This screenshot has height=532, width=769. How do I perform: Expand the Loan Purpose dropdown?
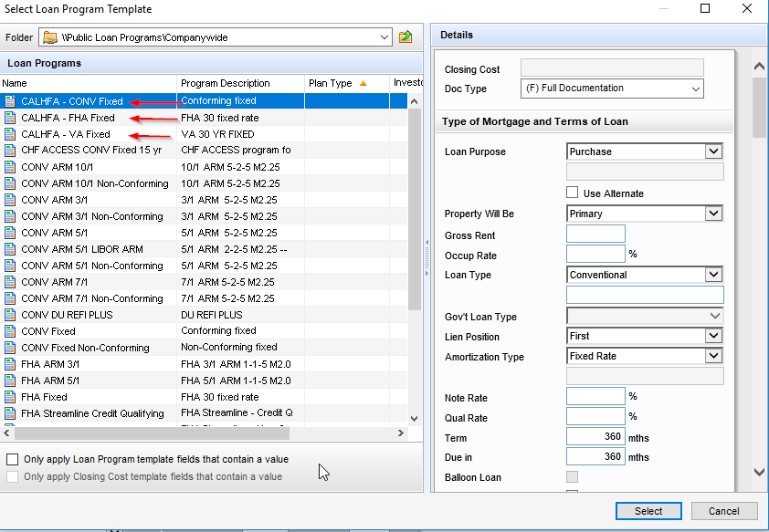tap(713, 151)
